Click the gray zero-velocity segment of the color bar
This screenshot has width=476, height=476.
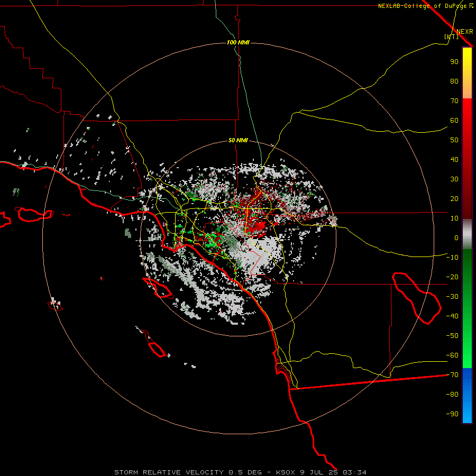[467, 234]
